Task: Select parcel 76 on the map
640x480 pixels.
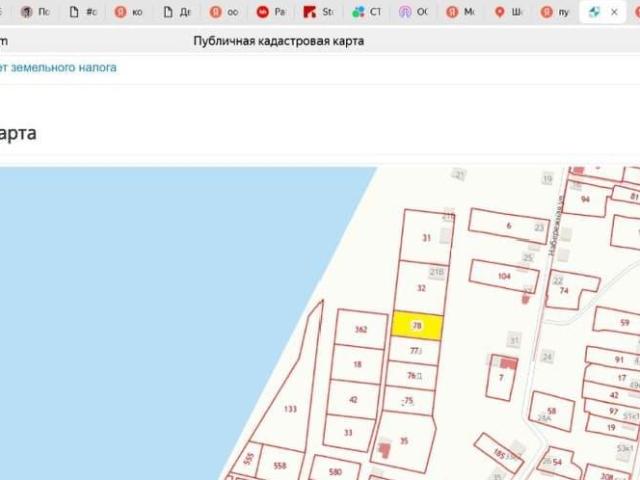Action: coord(412,375)
